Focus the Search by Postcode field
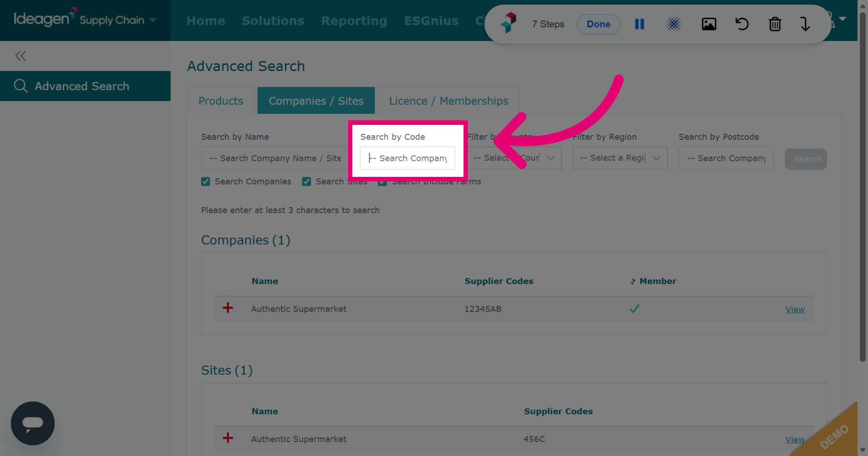 click(x=726, y=158)
